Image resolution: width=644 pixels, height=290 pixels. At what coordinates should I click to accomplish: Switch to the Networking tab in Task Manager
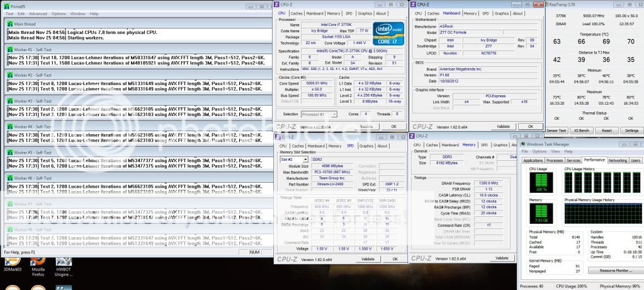[618, 160]
